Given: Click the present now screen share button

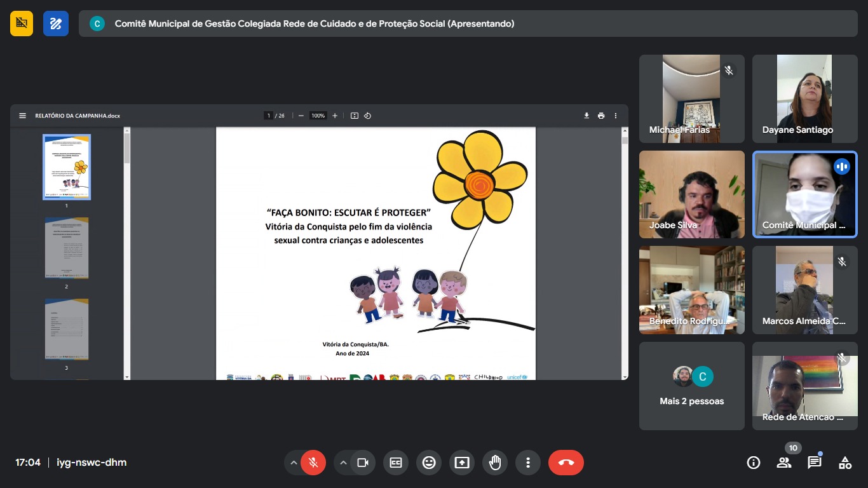Looking at the screenshot, I should (x=462, y=463).
